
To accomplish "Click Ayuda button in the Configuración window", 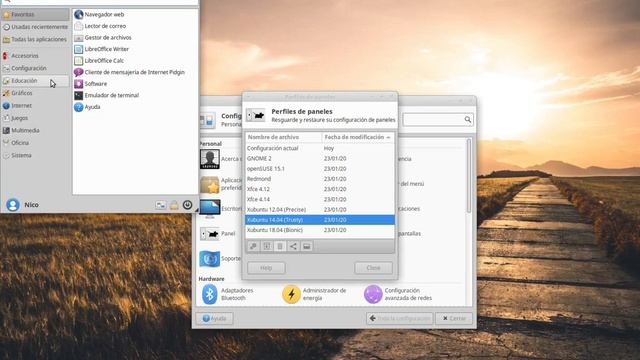I will 215,318.
